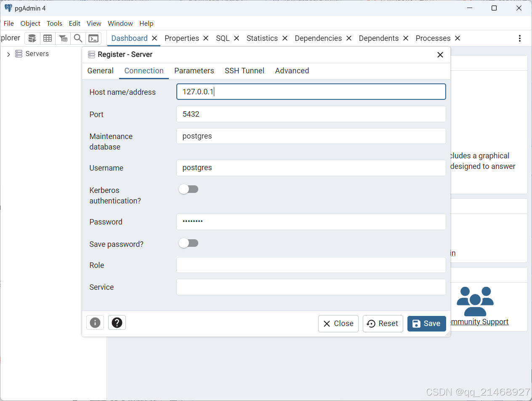Open the Edit menu

coord(74,24)
